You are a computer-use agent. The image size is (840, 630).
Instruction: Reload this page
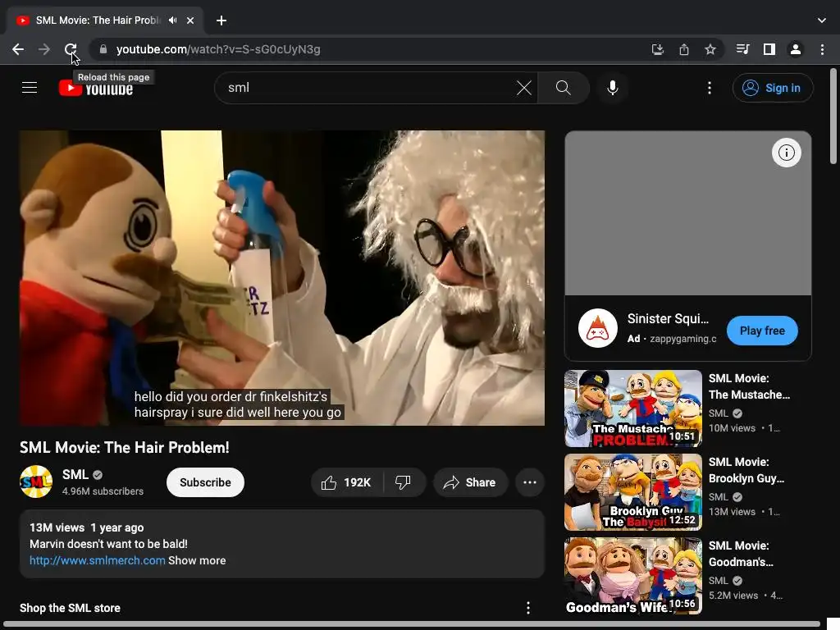coord(71,49)
